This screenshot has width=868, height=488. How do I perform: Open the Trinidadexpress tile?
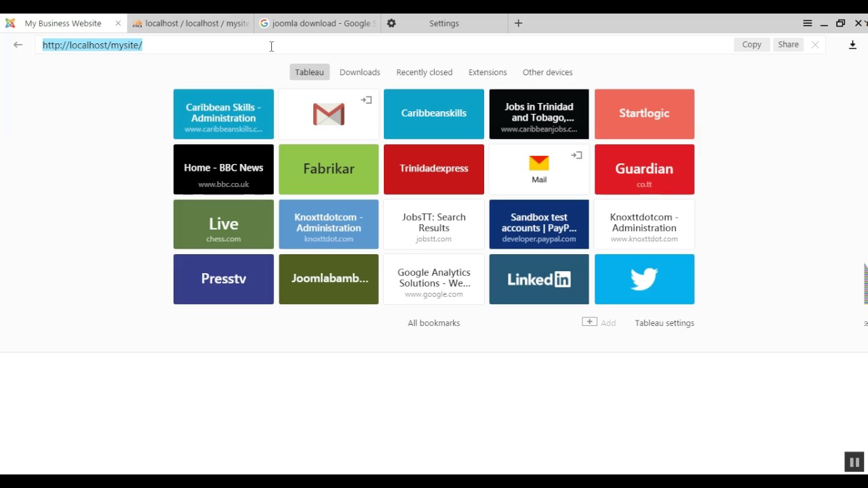(x=434, y=169)
